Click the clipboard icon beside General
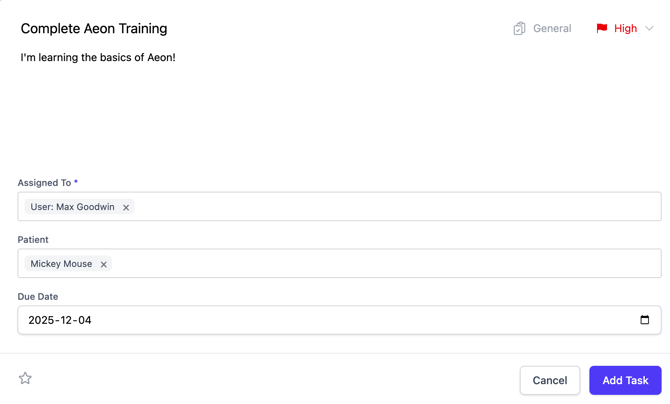670x404 pixels. pyautogui.click(x=519, y=29)
